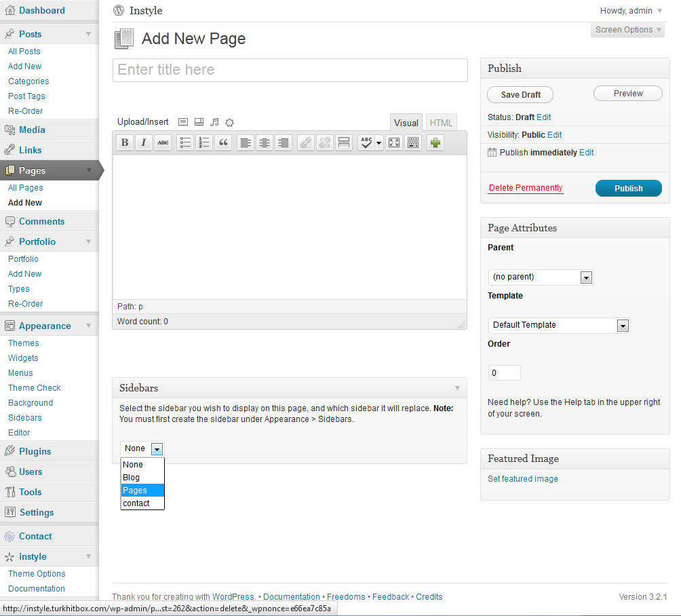This screenshot has height=616, width=681.
Task: Switch to the Visual editor tab
Action: coord(406,123)
